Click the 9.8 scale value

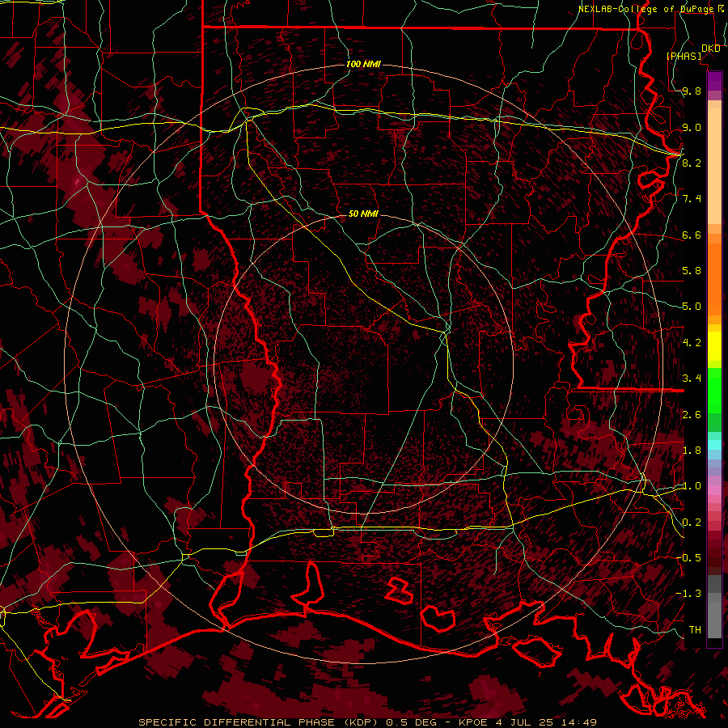[x=692, y=91]
